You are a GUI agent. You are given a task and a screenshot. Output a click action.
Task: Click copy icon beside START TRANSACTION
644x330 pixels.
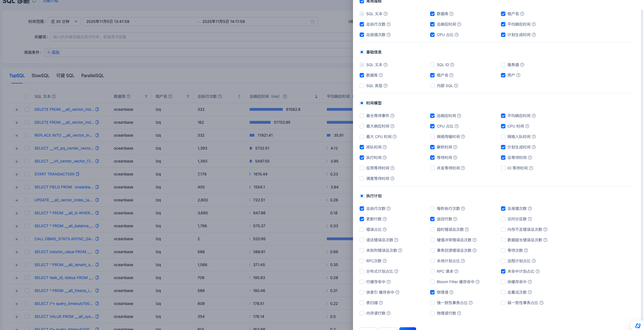coord(77,174)
